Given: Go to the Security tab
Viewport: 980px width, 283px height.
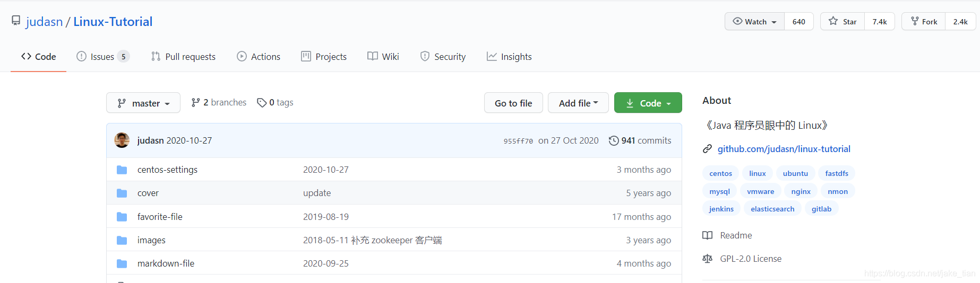Looking at the screenshot, I should pos(443,57).
